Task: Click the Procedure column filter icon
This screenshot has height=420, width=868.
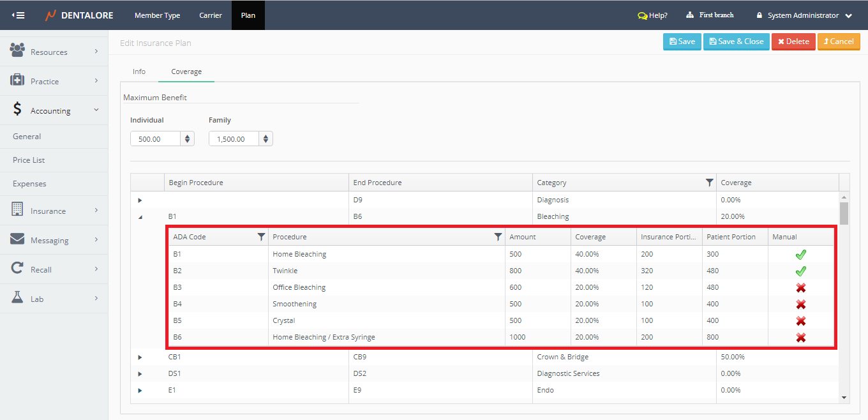Action: click(x=498, y=237)
